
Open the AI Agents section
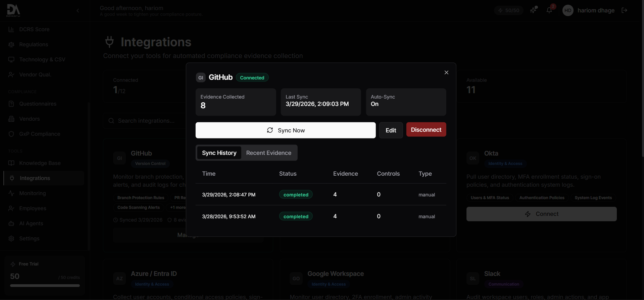tap(31, 224)
